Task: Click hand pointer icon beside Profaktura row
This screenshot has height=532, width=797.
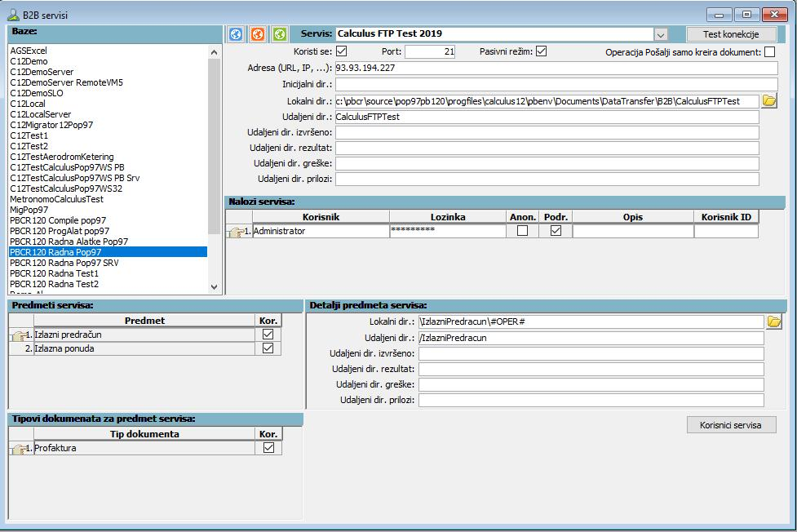Action: coord(18,448)
